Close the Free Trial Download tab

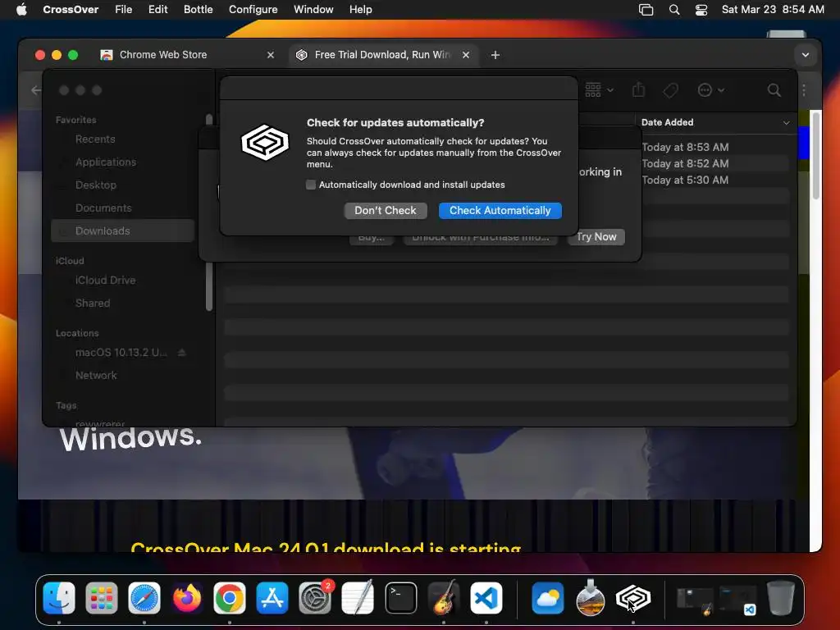pos(466,55)
